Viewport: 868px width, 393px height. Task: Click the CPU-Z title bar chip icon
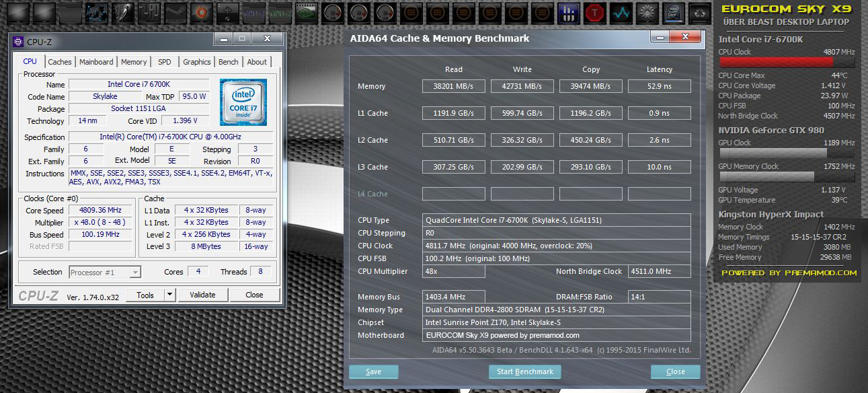pyautogui.click(x=18, y=42)
